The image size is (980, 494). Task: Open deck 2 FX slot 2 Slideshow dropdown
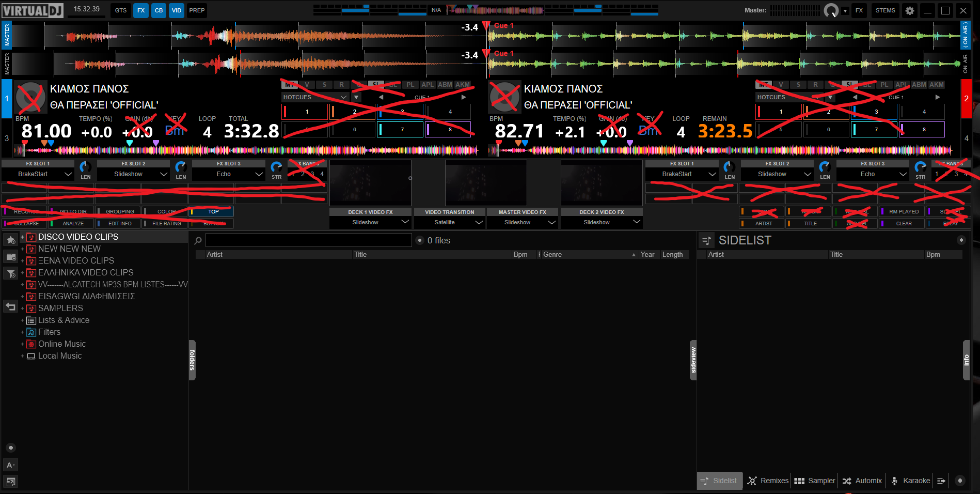[777, 174]
